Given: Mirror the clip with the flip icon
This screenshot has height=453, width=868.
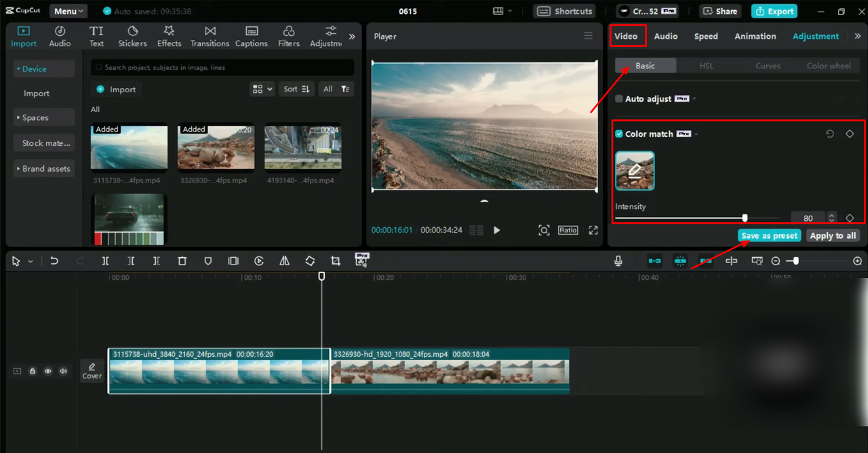Looking at the screenshot, I should [285, 261].
